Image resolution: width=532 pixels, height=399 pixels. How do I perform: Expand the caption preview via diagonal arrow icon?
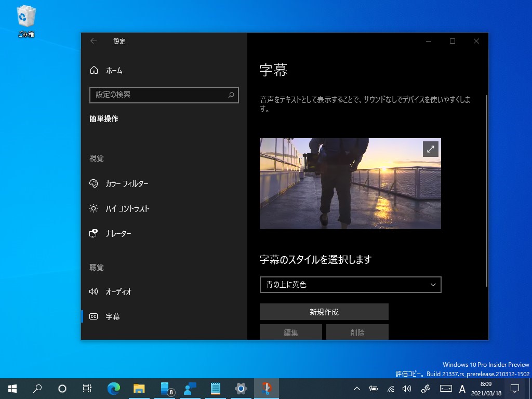(x=430, y=149)
